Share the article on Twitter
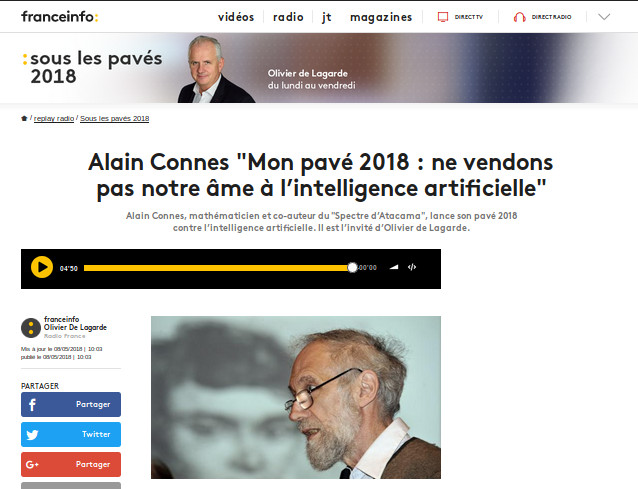638x489 pixels. [71, 434]
